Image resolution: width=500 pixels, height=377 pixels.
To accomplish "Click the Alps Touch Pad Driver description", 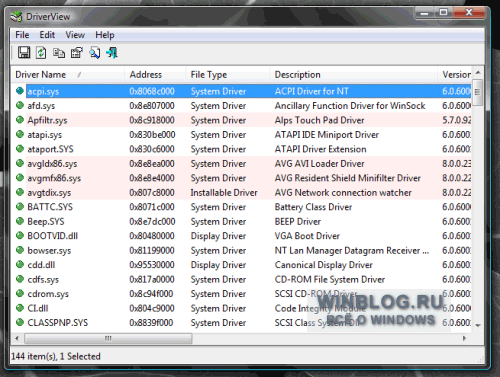I will pos(319,120).
